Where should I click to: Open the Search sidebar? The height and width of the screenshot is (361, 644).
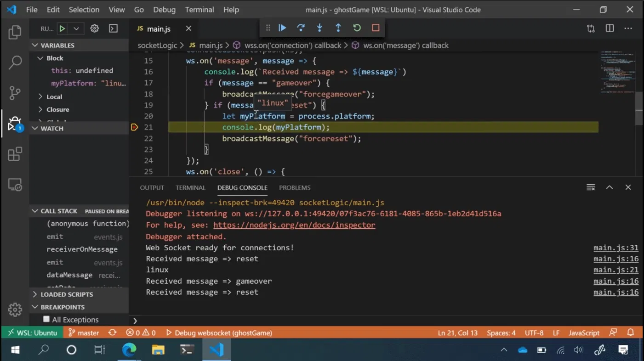point(14,62)
